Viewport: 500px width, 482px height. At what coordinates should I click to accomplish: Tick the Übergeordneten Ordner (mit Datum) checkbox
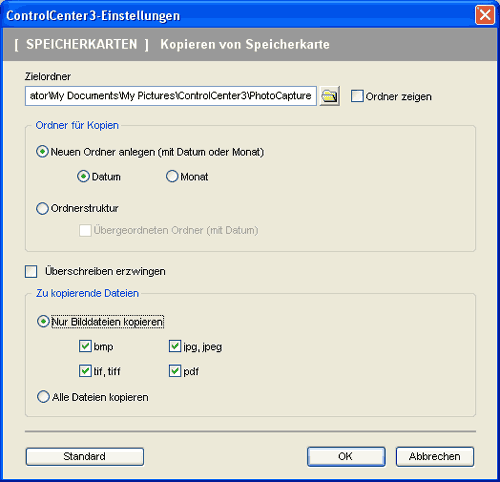pos(85,230)
